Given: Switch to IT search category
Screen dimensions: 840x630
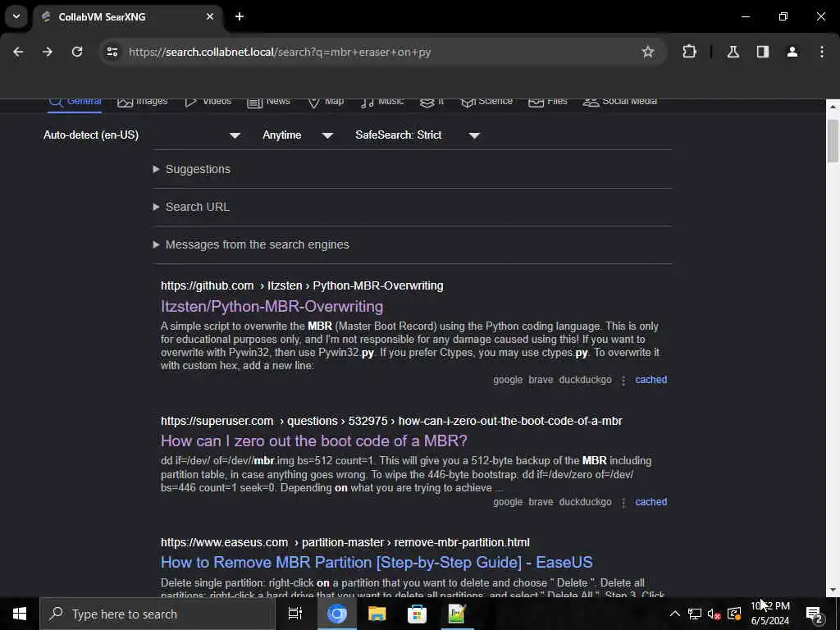Looking at the screenshot, I should click(x=431, y=101).
